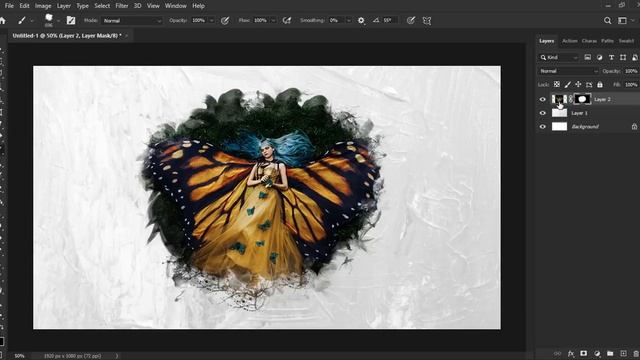
Task: Select the Layer 2 mask thumbnail
Action: point(582,99)
